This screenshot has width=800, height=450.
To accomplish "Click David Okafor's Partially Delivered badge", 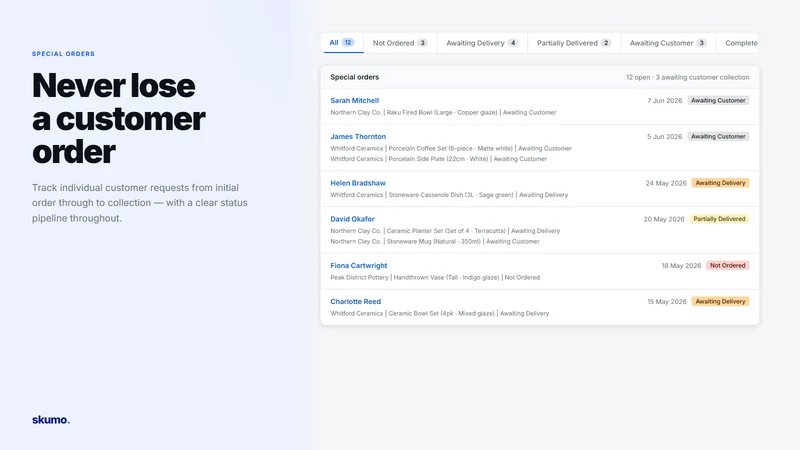I will click(719, 219).
